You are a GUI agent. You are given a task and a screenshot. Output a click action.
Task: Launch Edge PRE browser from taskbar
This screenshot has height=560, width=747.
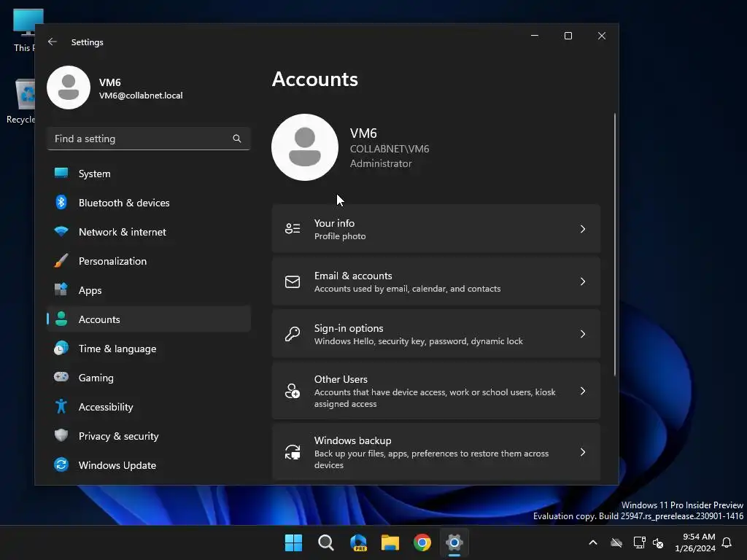tap(358, 542)
